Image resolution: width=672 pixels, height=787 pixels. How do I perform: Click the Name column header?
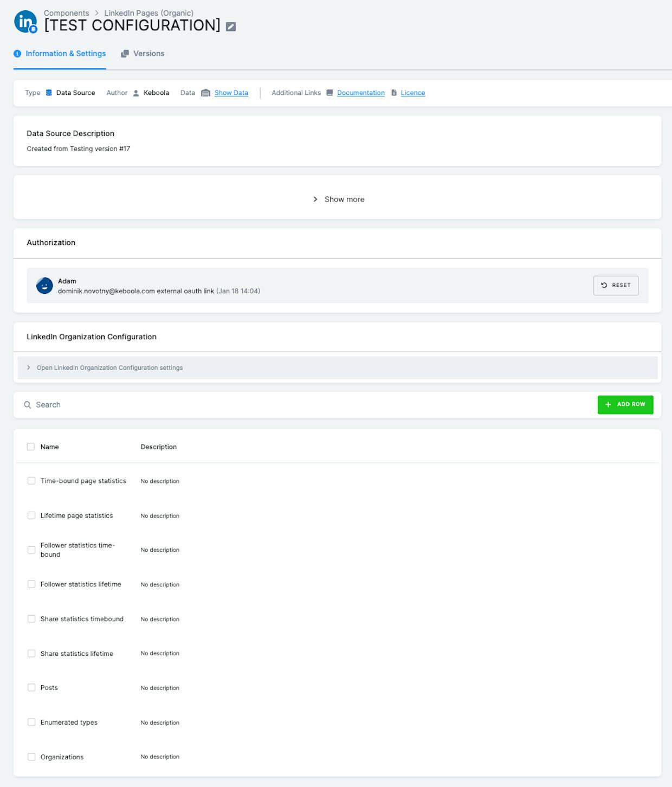[x=50, y=447]
